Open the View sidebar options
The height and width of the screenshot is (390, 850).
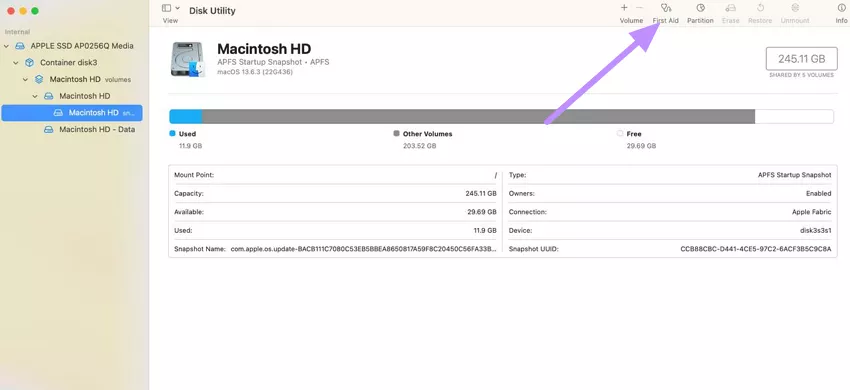[x=177, y=8]
